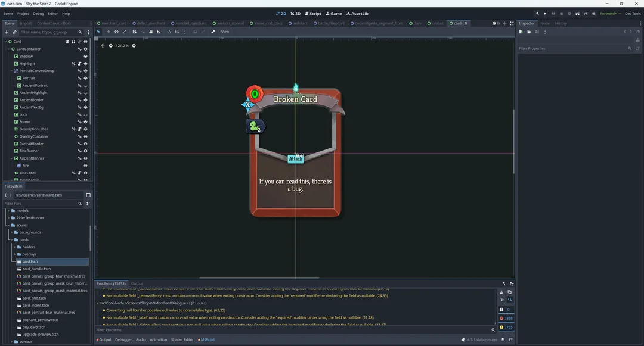Screen dimensions: 644x346
Task: Open the Forward+ renderer dropdown
Action: click(x=610, y=13)
